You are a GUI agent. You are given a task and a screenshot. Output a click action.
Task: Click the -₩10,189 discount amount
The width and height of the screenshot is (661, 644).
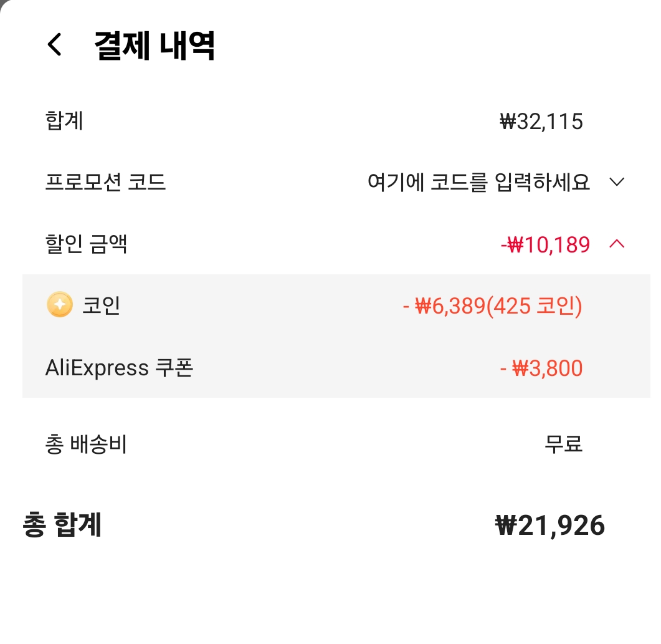point(545,245)
